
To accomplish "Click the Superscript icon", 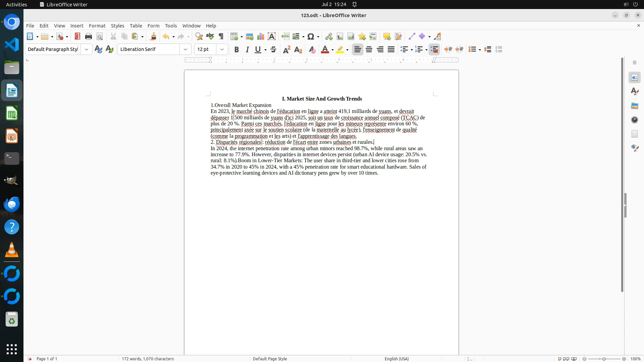I will coord(287,50).
